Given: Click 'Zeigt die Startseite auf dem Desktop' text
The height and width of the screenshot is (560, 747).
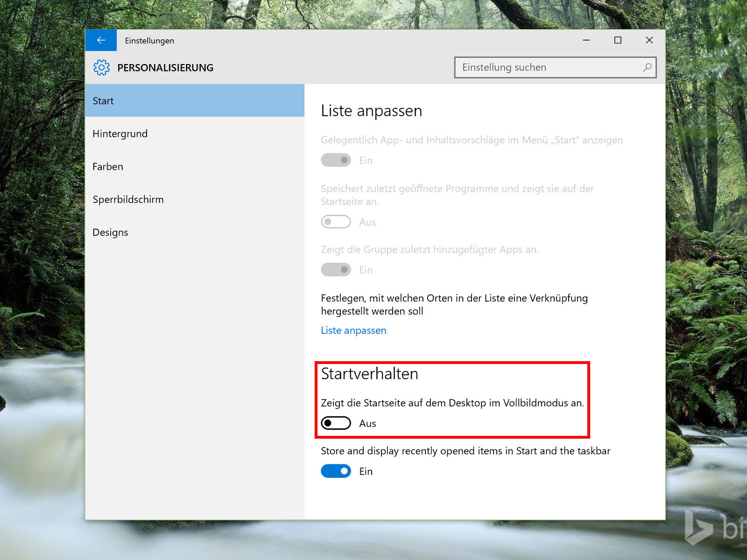Looking at the screenshot, I should point(452,403).
